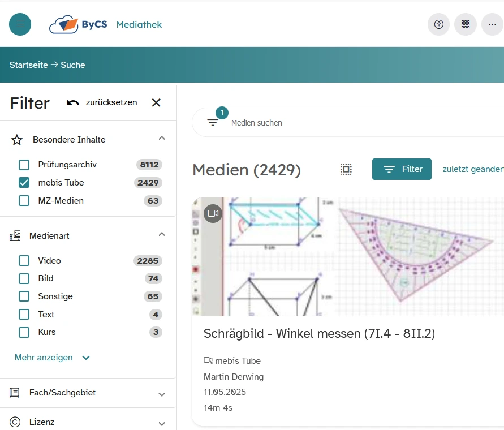This screenshot has height=430, width=504.
Task: Close the Filter panel with X
Action: 156,102
